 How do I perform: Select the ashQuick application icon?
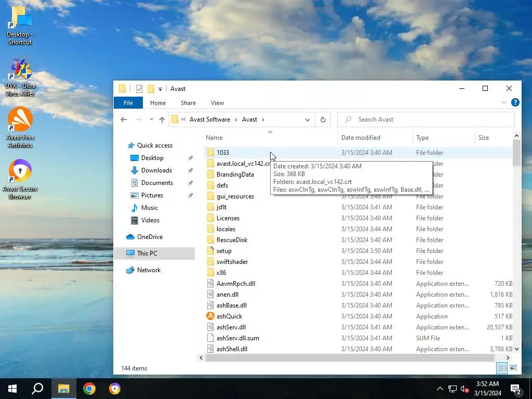pos(210,316)
